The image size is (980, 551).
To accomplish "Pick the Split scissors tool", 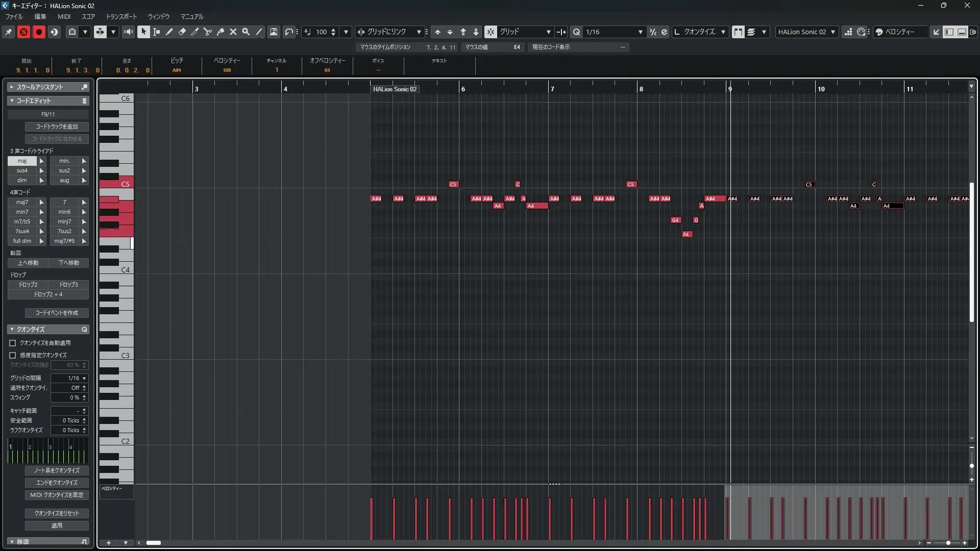I will click(208, 32).
